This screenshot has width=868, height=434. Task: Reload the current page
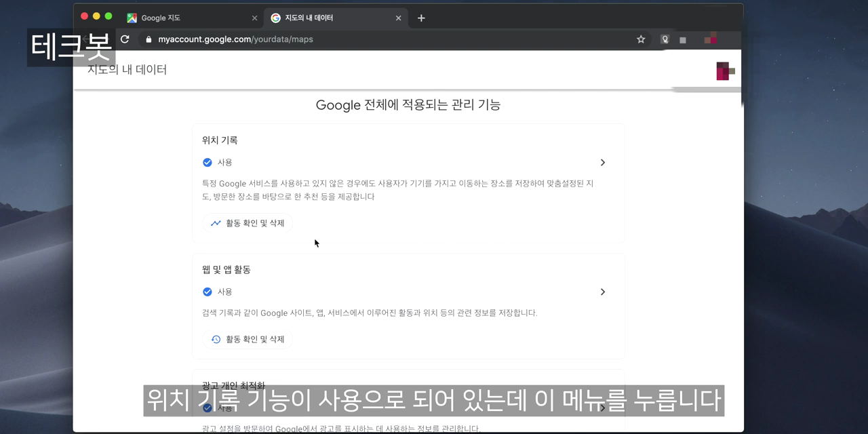click(x=125, y=39)
